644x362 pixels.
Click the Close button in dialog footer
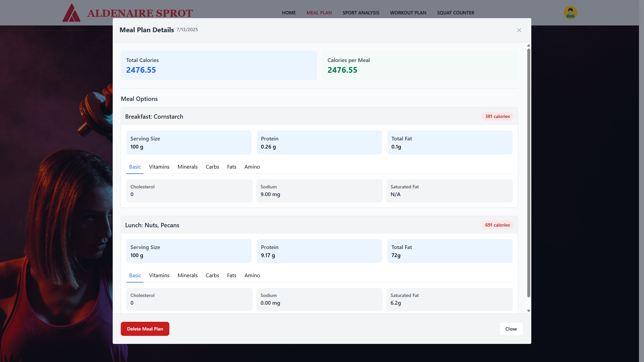tap(511, 329)
